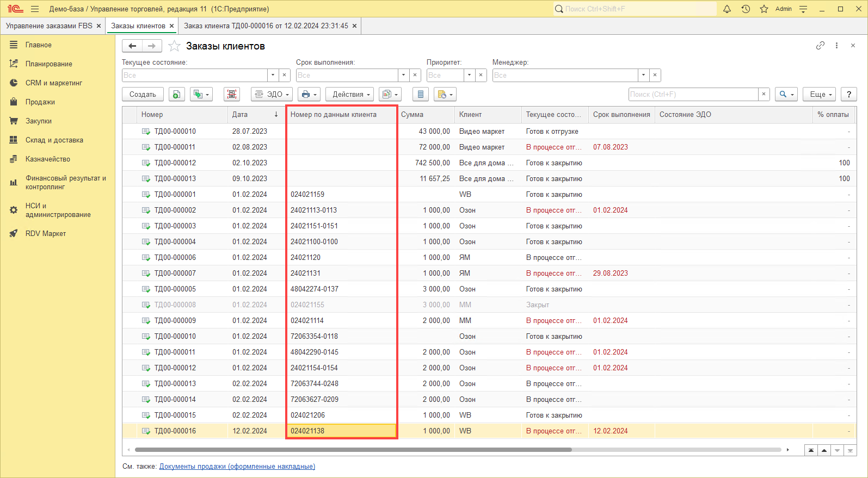Expand the Менеджер filter dropdown
The width and height of the screenshot is (868, 478).
click(643, 75)
